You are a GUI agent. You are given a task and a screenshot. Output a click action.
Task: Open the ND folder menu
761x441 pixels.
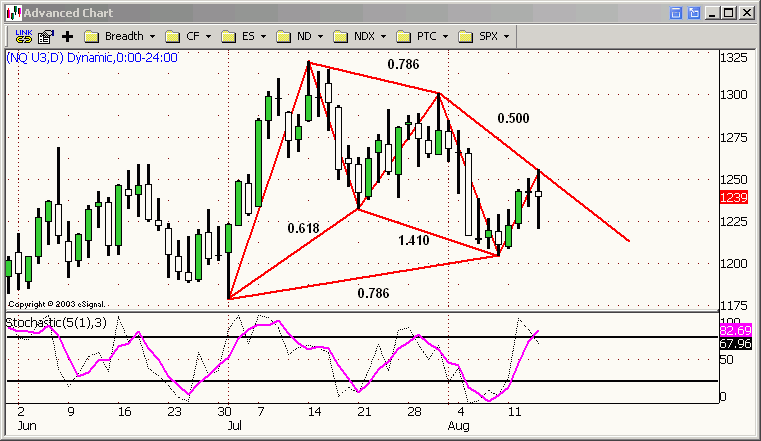point(299,36)
